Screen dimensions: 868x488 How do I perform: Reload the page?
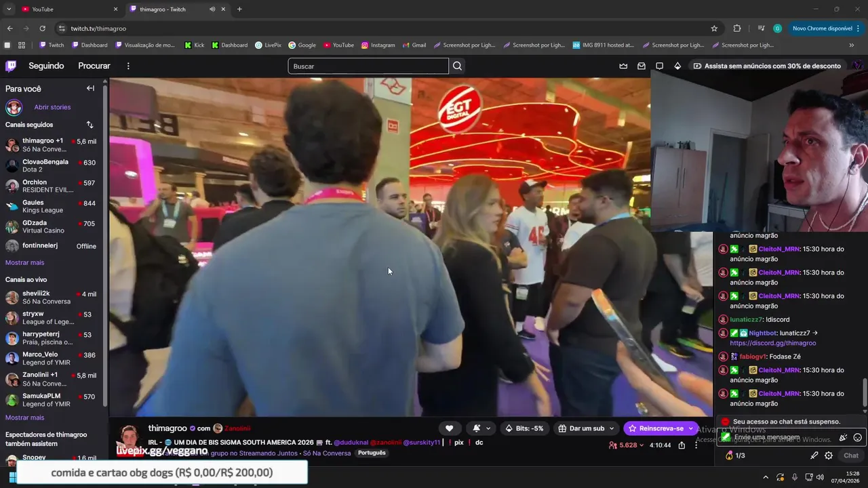42,28
